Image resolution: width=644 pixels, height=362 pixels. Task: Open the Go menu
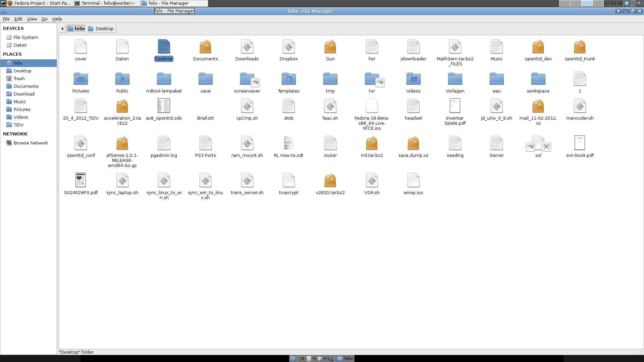44,19
